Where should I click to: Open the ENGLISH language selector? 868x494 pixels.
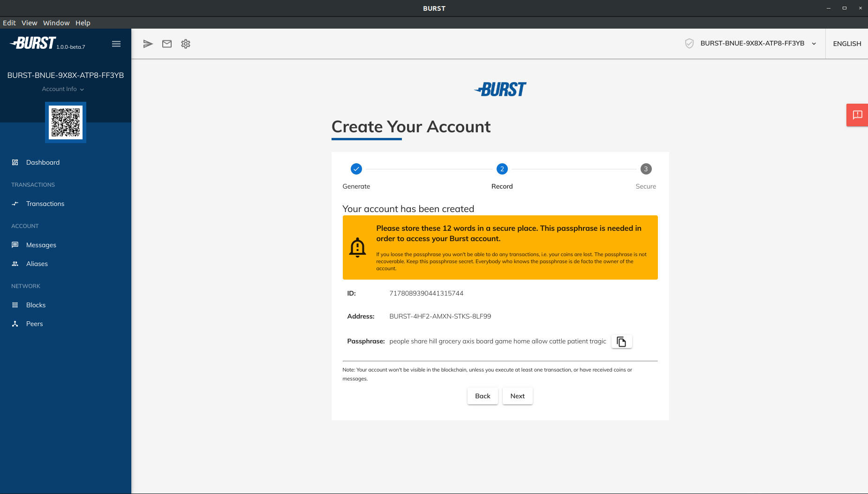847,44
